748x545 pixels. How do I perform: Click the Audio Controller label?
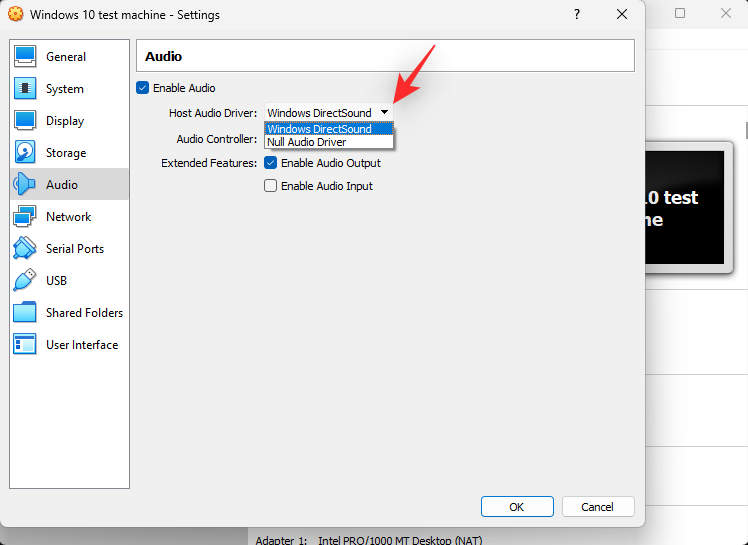pos(217,139)
